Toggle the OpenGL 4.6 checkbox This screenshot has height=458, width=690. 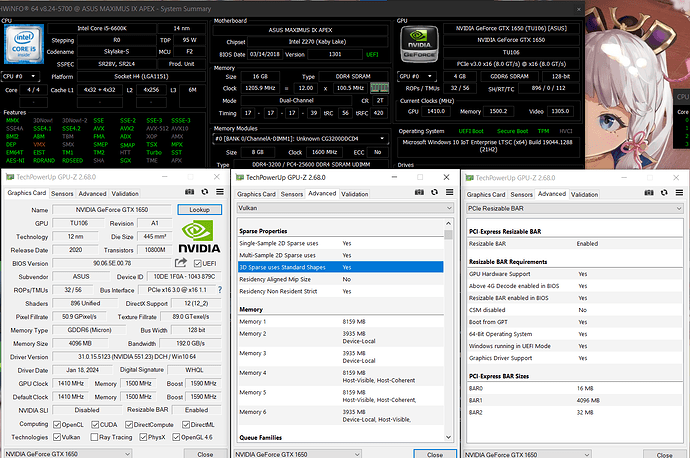point(176,437)
